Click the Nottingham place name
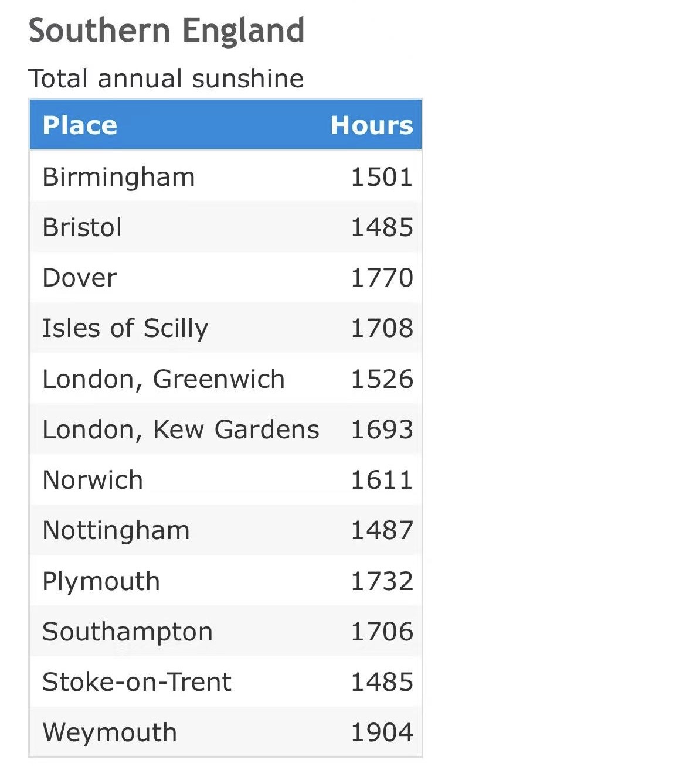The image size is (686, 784). (x=116, y=530)
